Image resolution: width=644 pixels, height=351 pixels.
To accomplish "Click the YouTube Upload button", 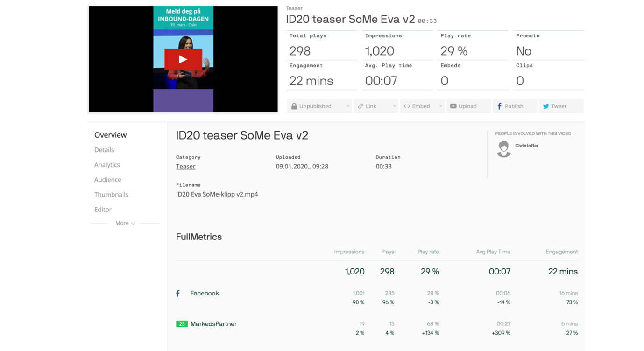I will [468, 106].
